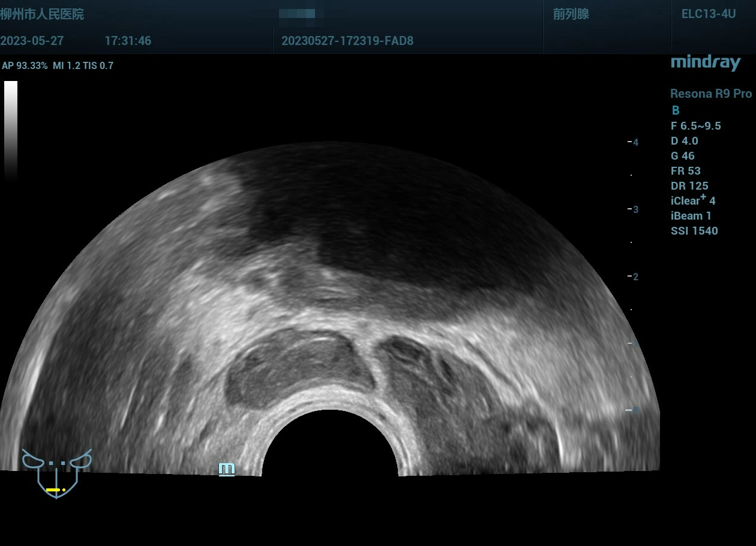Select the B mode indicator
The width and height of the screenshot is (756, 546).
(676, 110)
